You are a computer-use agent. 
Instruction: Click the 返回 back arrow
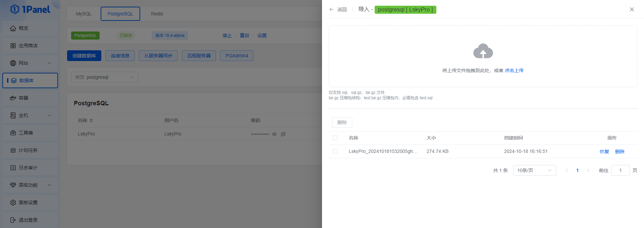pyautogui.click(x=331, y=9)
